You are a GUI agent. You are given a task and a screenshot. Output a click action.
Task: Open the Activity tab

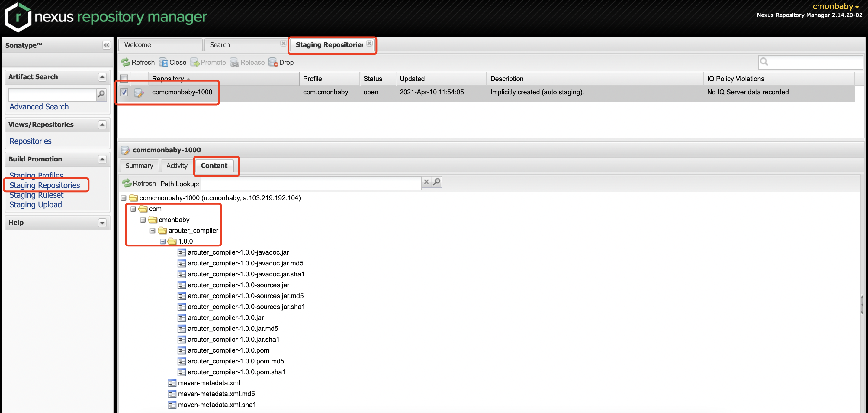[177, 166]
